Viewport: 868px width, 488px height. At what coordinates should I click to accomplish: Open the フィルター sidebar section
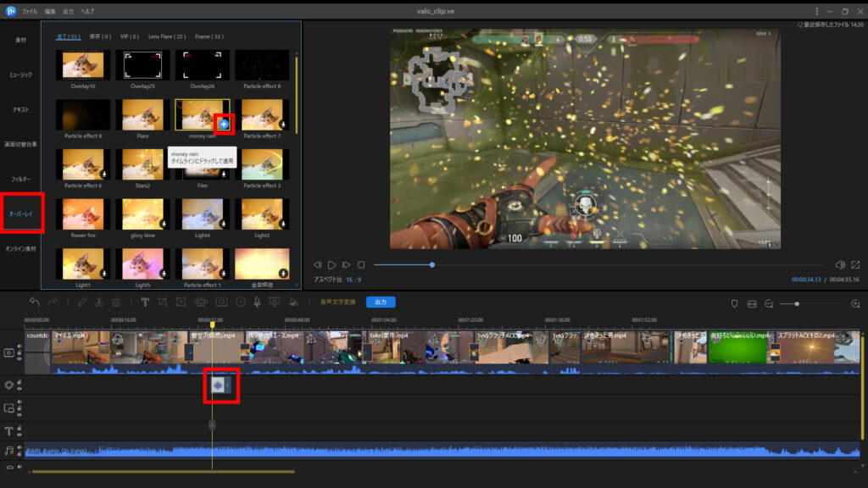click(x=20, y=180)
